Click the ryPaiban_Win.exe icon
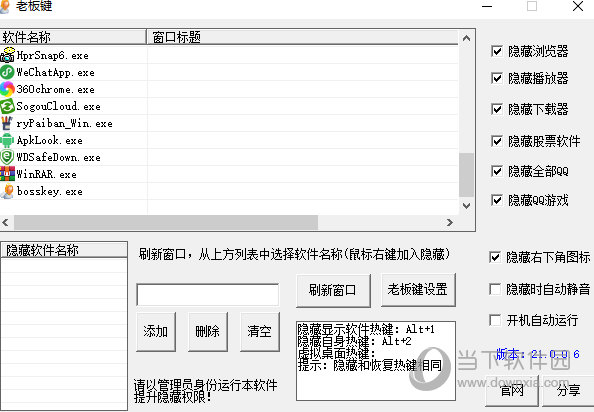This screenshot has width=594, height=412. pos(7,123)
